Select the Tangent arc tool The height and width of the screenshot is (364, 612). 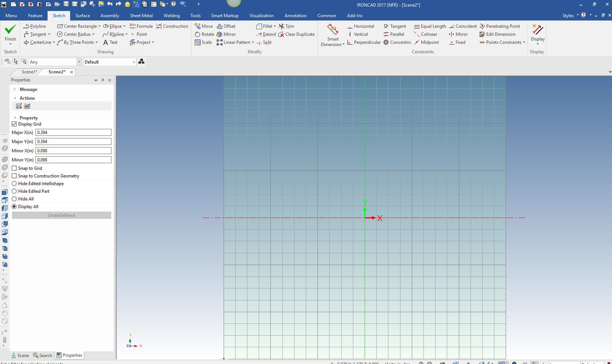(35, 34)
